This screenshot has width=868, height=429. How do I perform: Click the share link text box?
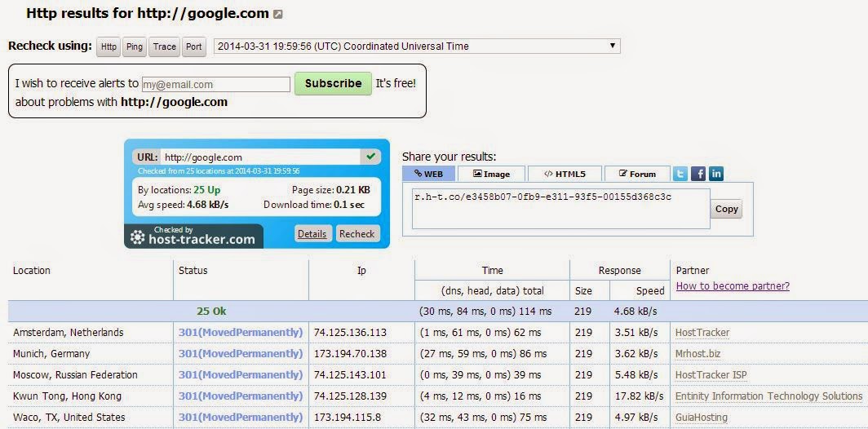[x=560, y=209]
